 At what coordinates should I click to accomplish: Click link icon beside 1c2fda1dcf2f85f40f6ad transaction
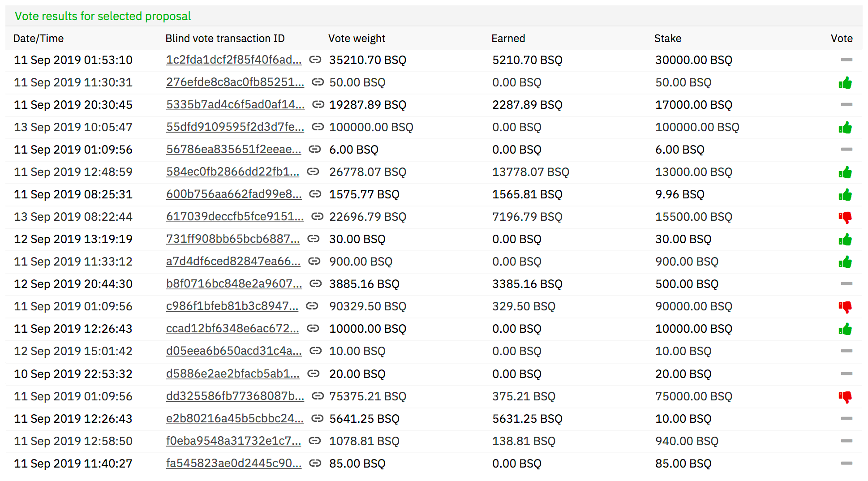click(x=315, y=60)
